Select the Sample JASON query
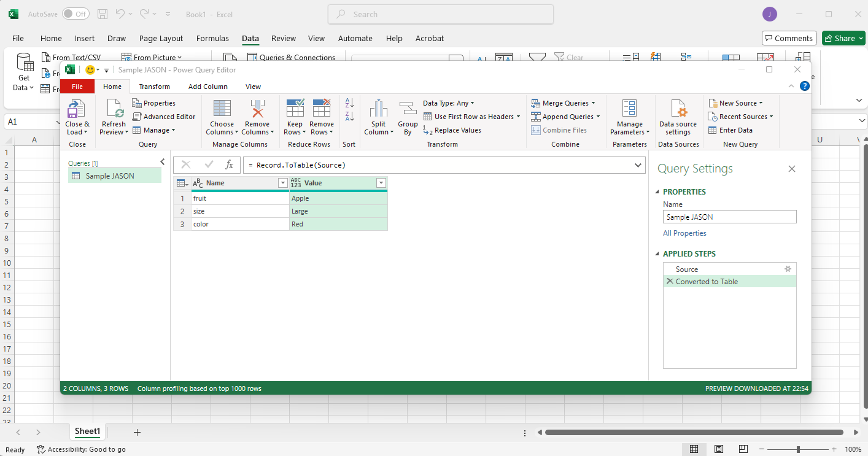868x456 pixels. tap(115, 176)
